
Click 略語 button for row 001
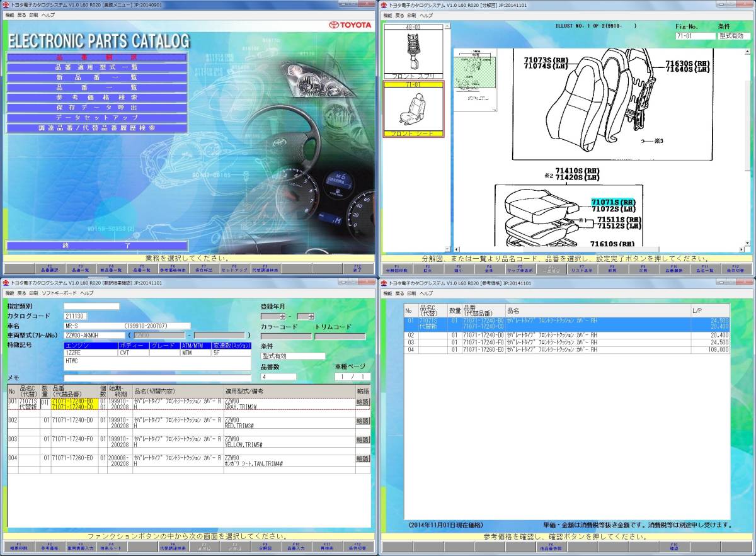[x=363, y=402]
